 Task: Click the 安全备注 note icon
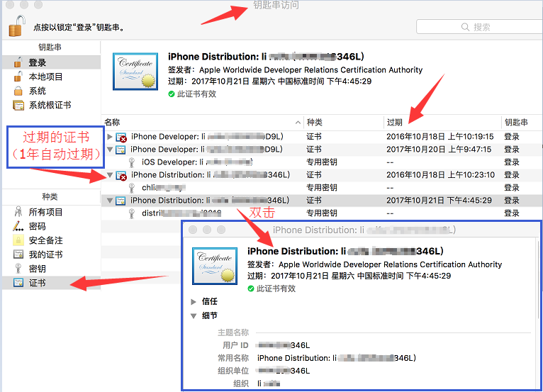(x=18, y=240)
